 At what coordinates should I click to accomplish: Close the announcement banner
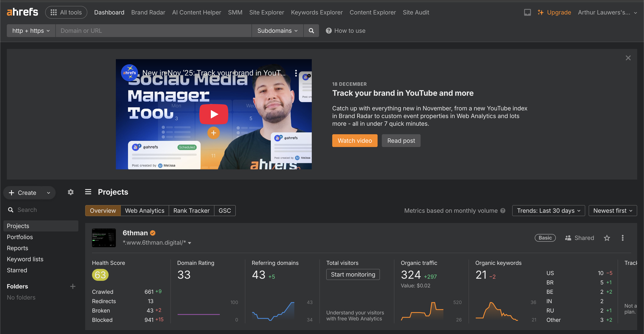point(628,58)
